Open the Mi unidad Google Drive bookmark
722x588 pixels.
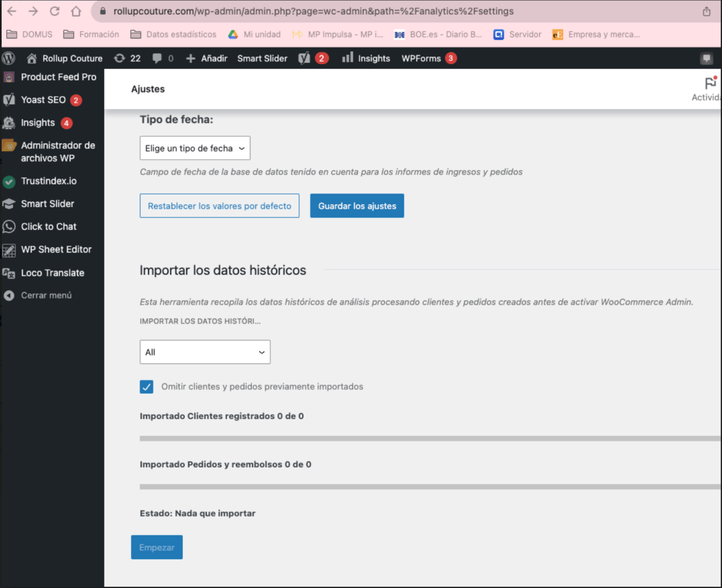(x=254, y=34)
